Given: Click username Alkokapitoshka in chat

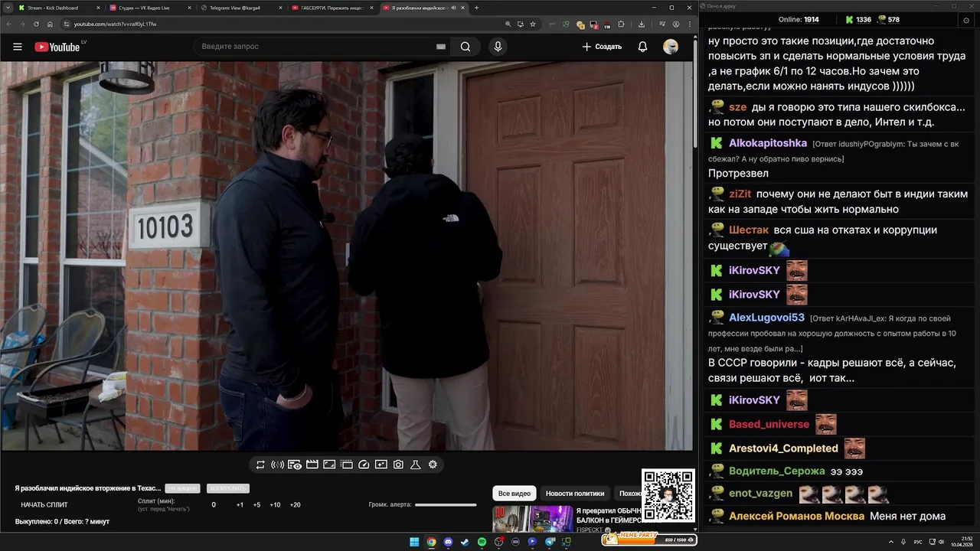Looking at the screenshot, I should point(768,143).
